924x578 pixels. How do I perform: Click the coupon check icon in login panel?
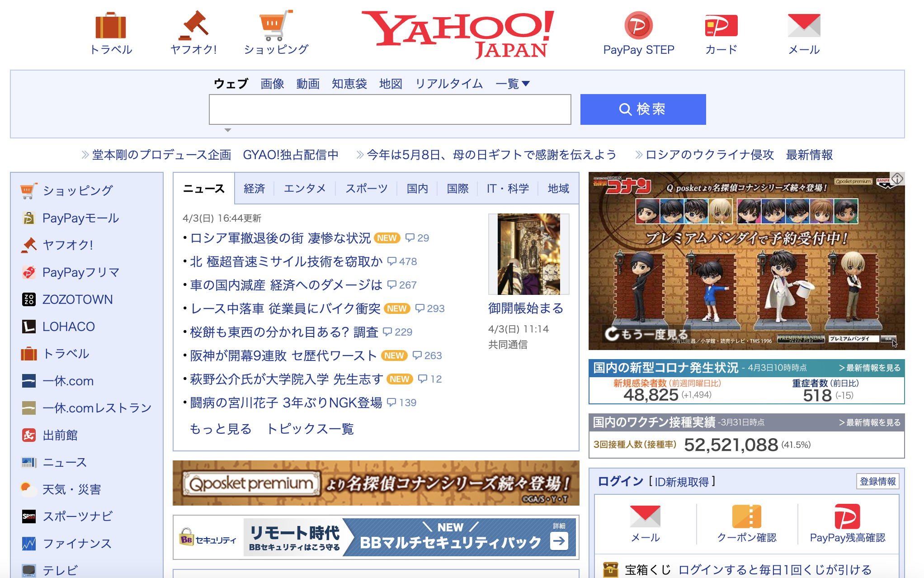(747, 516)
